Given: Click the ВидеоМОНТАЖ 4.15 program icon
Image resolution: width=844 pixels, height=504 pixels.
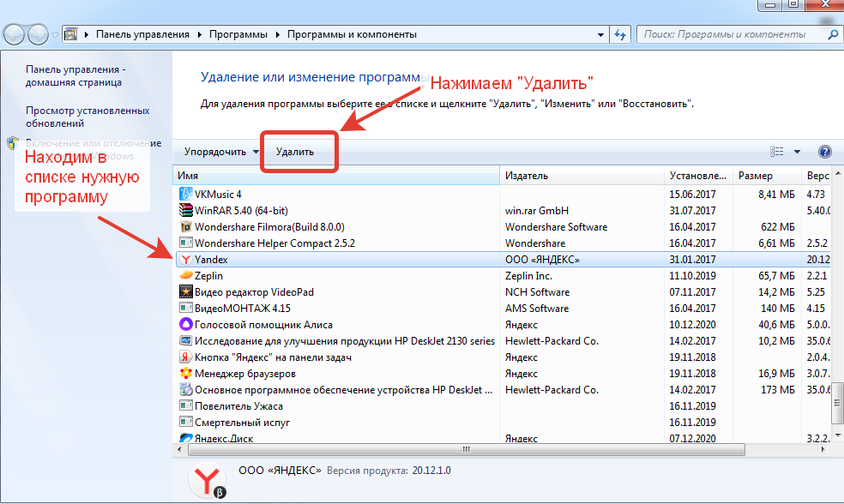Looking at the screenshot, I should tap(186, 309).
